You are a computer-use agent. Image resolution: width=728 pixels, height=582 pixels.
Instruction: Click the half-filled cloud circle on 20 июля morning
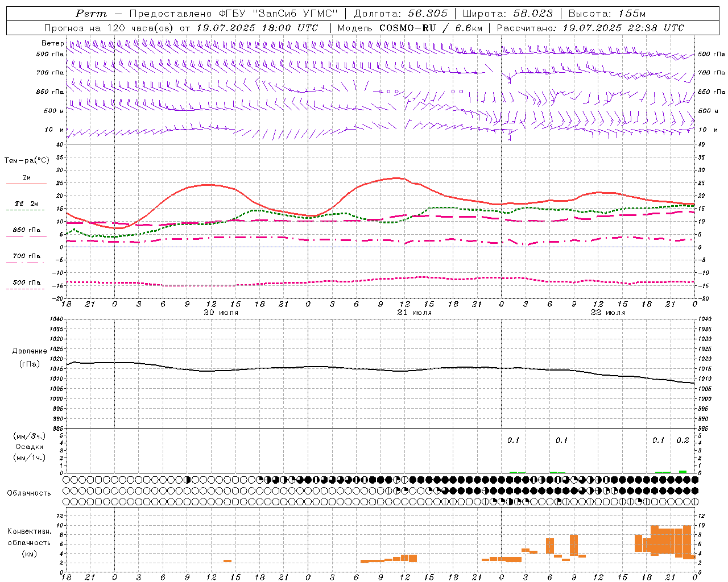(188, 480)
